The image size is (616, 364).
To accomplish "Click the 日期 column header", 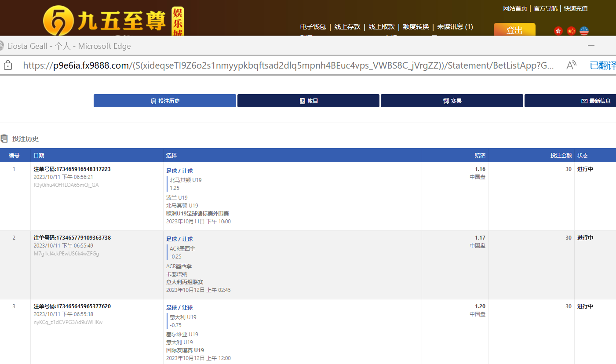I will 39,156.
